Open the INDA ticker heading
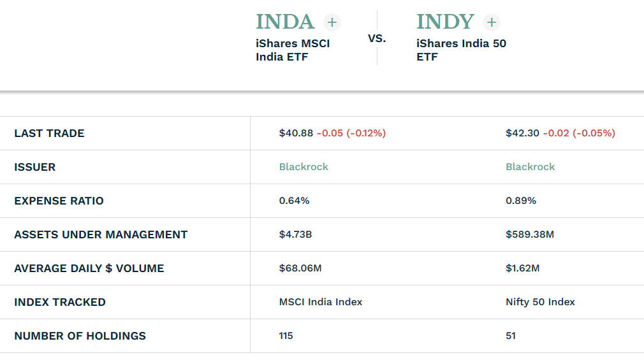 pyautogui.click(x=285, y=22)
